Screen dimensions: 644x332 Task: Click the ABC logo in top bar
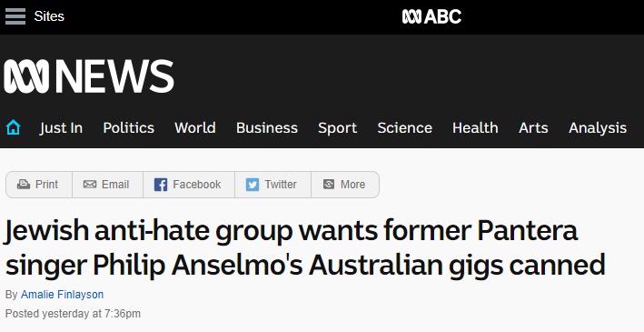(431, 16)
